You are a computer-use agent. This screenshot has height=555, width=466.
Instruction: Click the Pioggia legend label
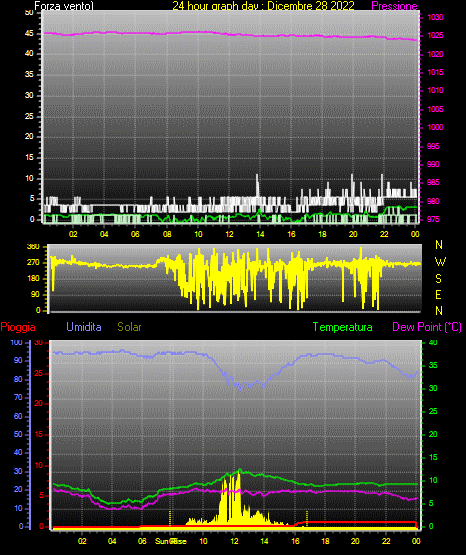pos(18,327)
